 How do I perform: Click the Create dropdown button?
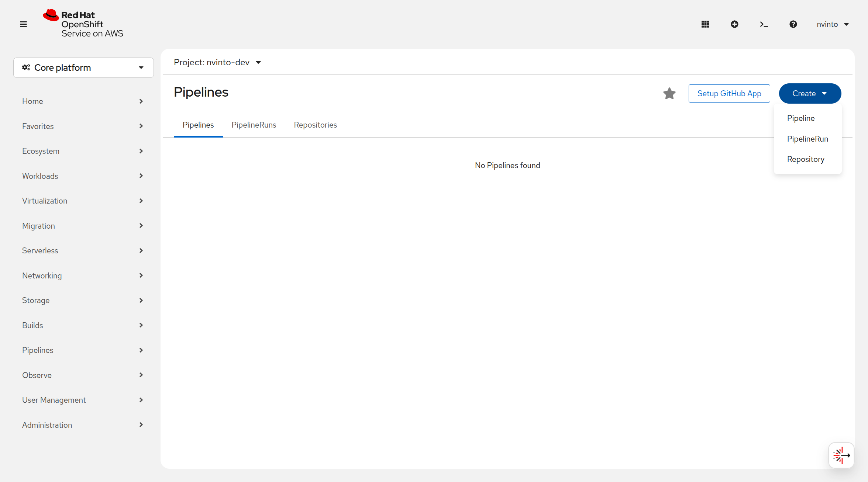(x=810, y=93)
